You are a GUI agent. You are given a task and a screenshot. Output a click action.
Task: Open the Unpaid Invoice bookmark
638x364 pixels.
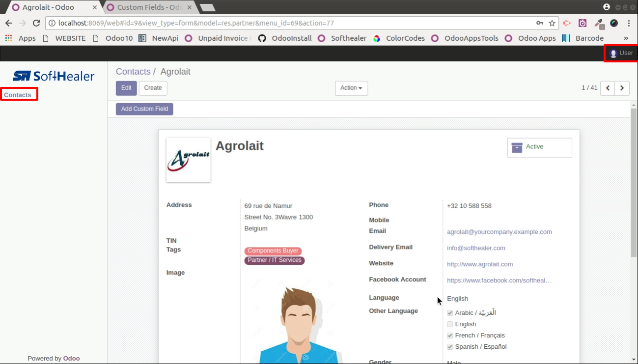pos(218,38)
